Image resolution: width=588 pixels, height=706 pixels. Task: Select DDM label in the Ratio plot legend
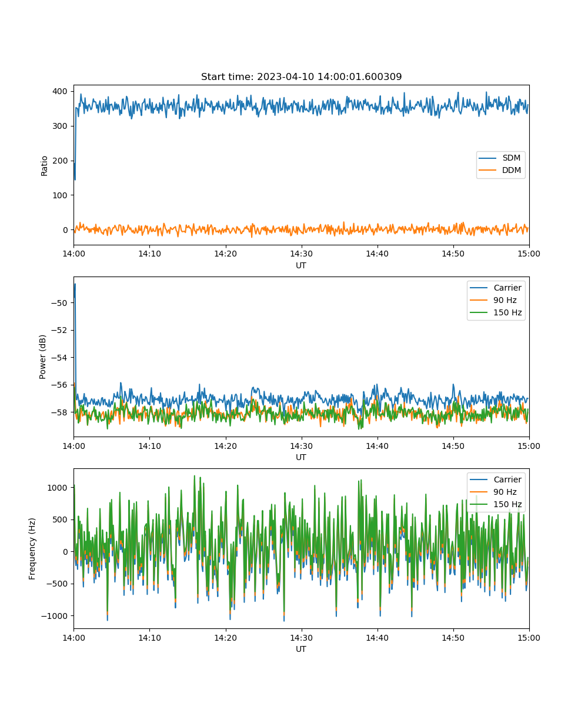click(511, 171)
